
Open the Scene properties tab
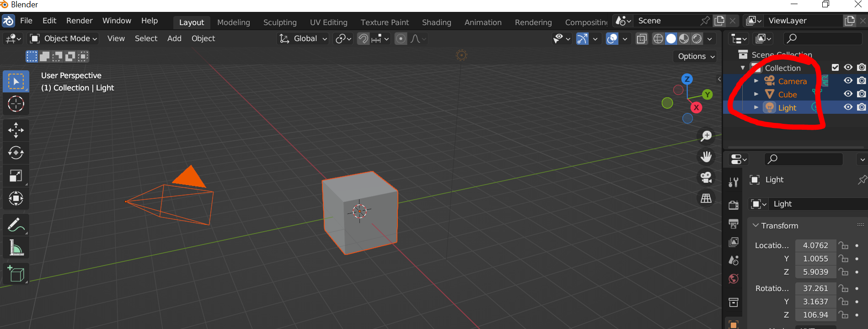734,260
